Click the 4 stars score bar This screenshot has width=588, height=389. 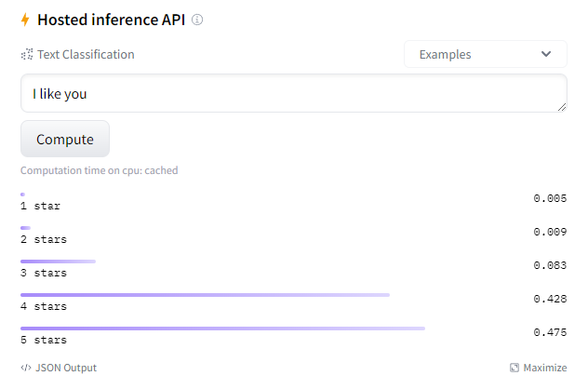click(x=205, y=295)
